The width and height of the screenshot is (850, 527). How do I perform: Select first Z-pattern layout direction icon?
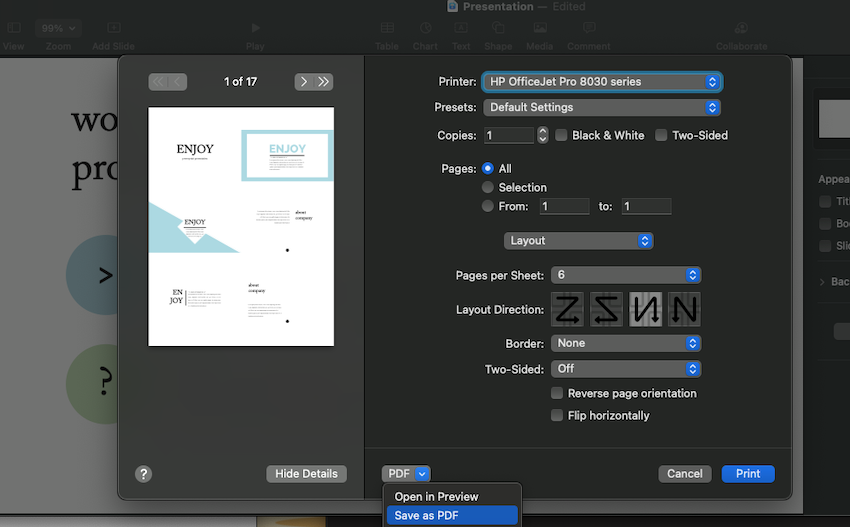(x=568, y=310)
